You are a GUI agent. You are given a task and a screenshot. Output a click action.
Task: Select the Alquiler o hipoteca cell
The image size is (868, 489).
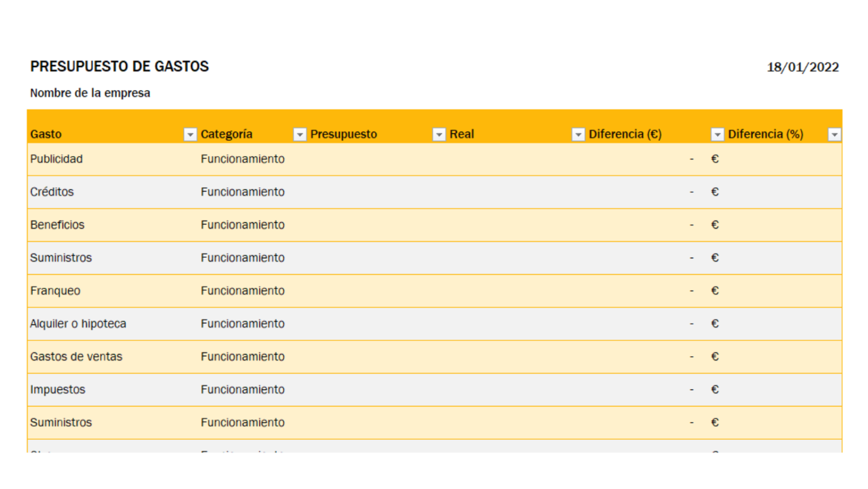pos(78,324)
